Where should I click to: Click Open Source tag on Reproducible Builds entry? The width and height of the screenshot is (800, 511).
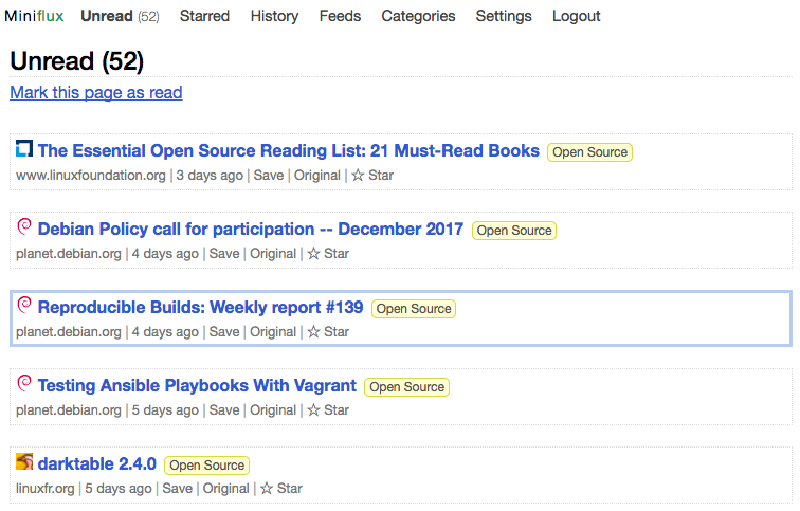tap(413, 309)
